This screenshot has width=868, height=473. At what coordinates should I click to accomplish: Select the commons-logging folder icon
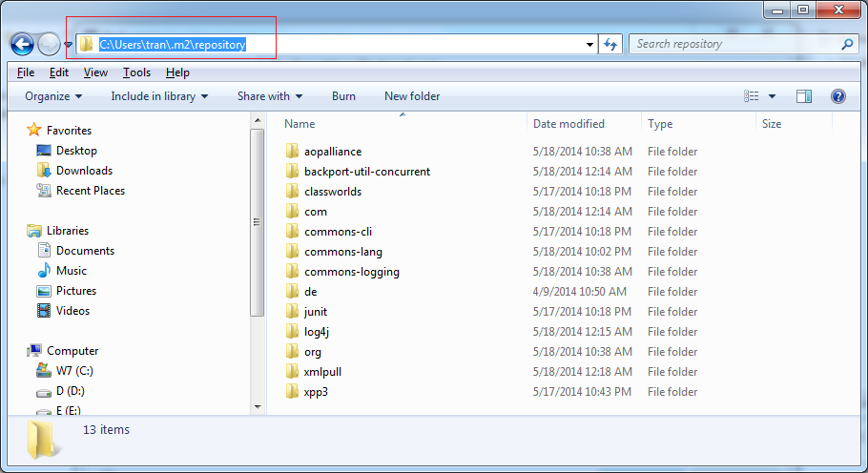point(292,271)
